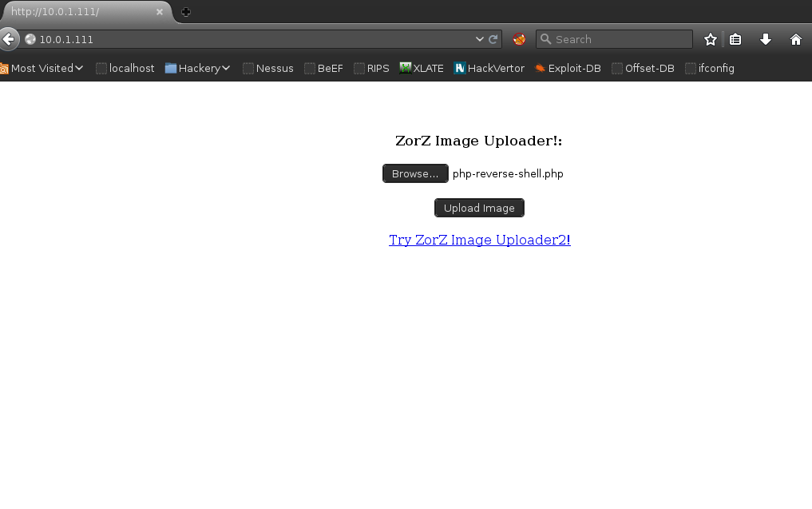Open the BeEF bookmark

323,68
